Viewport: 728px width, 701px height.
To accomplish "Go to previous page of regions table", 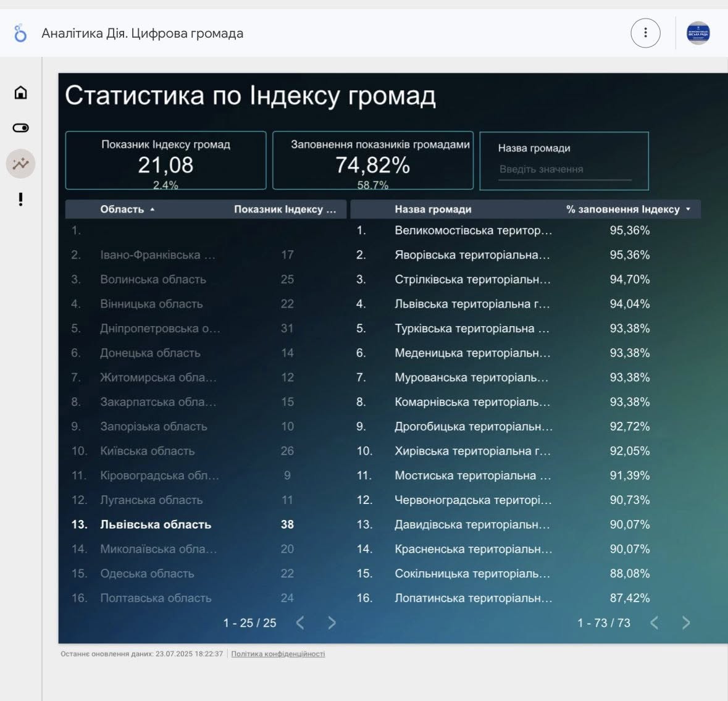I will click(x=300, y=623).
